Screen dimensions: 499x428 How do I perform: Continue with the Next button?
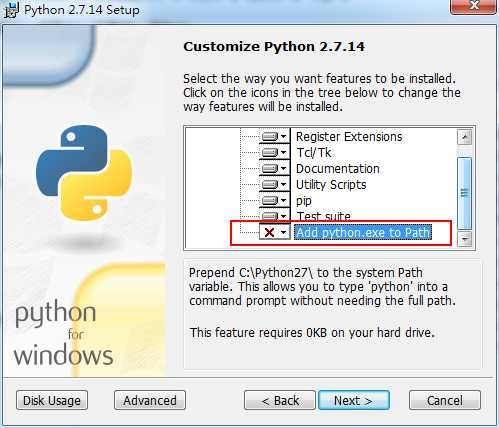coord(354,400)
